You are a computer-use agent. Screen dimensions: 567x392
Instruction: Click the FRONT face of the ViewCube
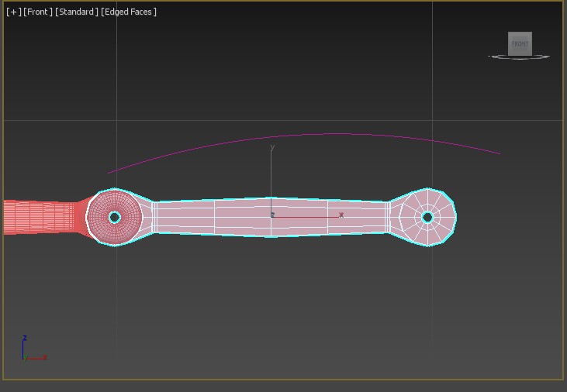point(520,43)
